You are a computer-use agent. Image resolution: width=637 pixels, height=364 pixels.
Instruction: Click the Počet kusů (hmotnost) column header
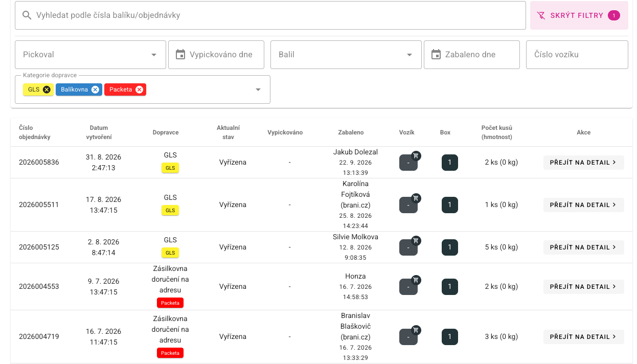tap(497, 132)
